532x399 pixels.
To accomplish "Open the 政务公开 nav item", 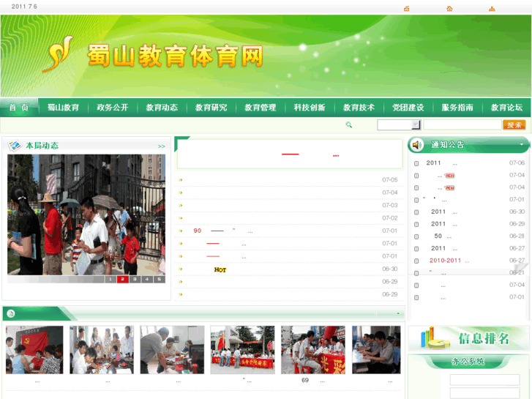I will pos(112,108).
